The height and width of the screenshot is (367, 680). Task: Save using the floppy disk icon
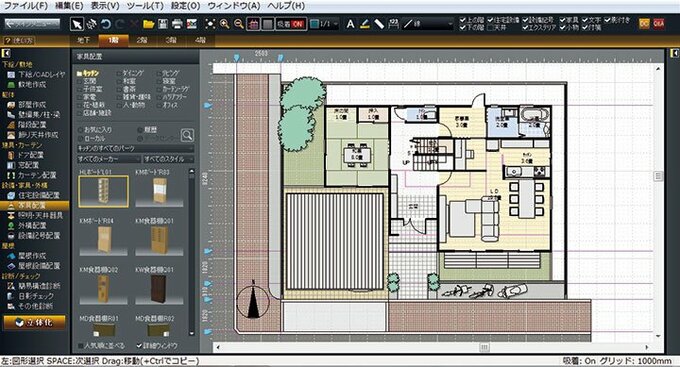(x=163, y=24)
